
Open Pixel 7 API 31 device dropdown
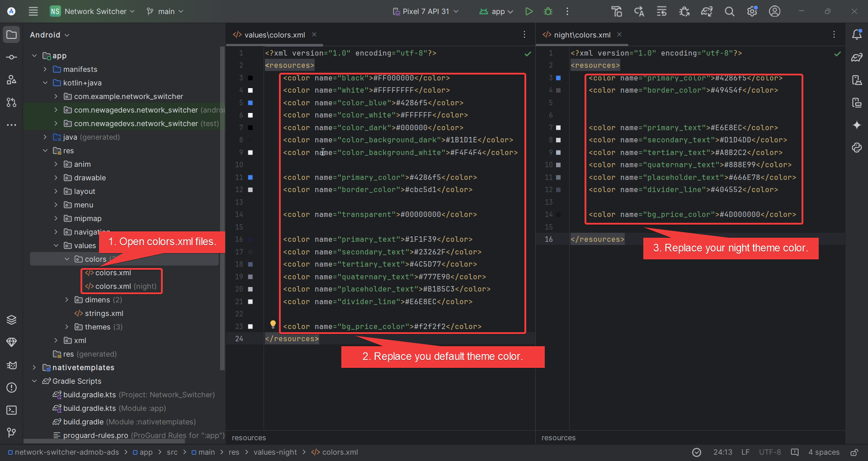426,11
